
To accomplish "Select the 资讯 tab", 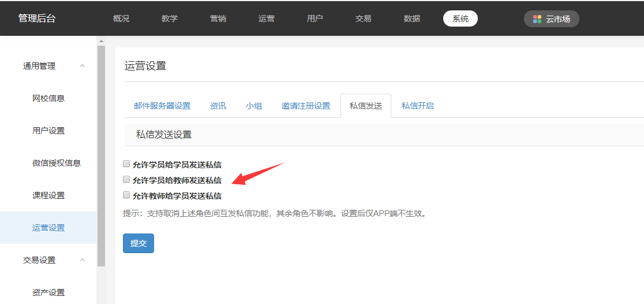I will (x=218, y=106).
